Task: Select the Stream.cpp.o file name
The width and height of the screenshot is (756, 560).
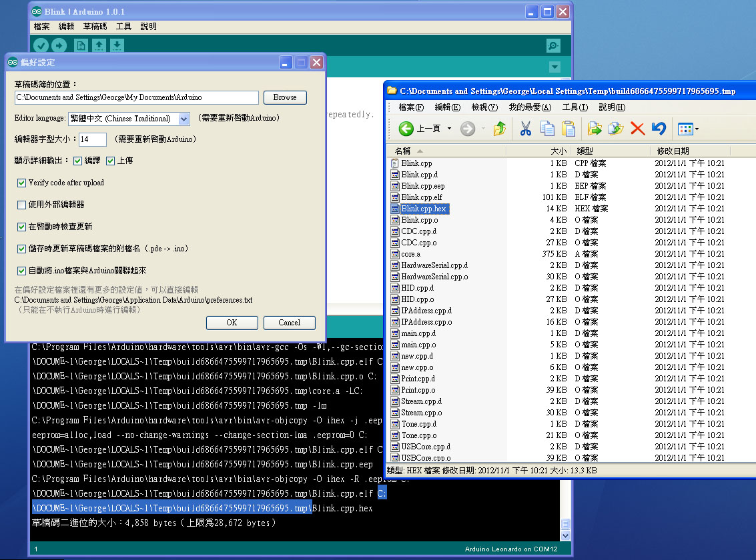Action: click(x=422, y=413)
